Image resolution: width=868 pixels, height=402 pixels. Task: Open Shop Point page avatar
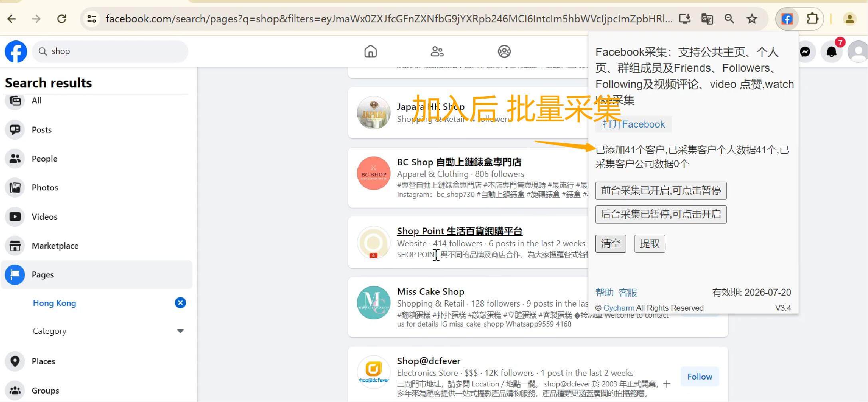click(x=374, y=242)
